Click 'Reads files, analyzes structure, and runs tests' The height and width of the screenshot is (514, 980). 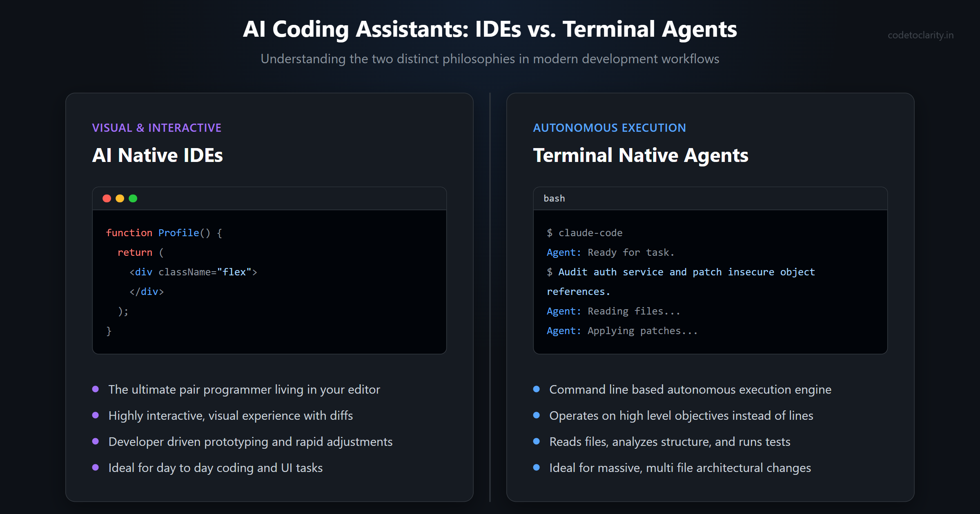(670, 442)
